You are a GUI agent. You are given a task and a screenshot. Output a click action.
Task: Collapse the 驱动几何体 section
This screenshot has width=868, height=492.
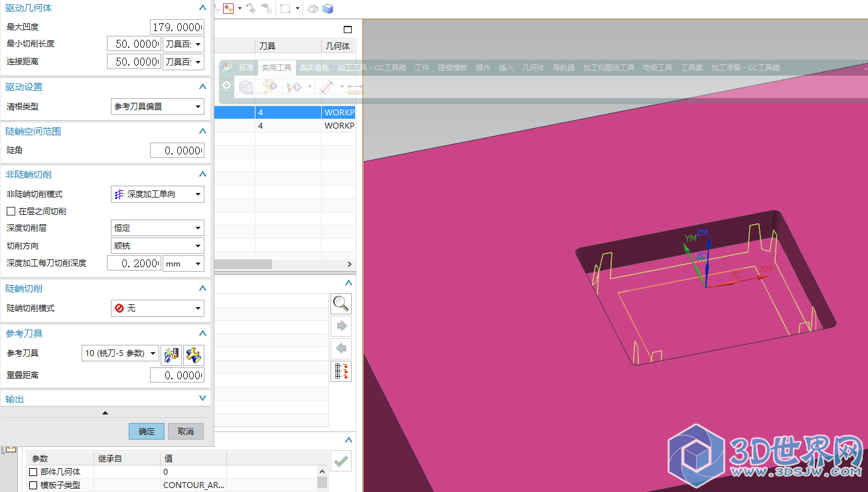click(x=202, y=8)
